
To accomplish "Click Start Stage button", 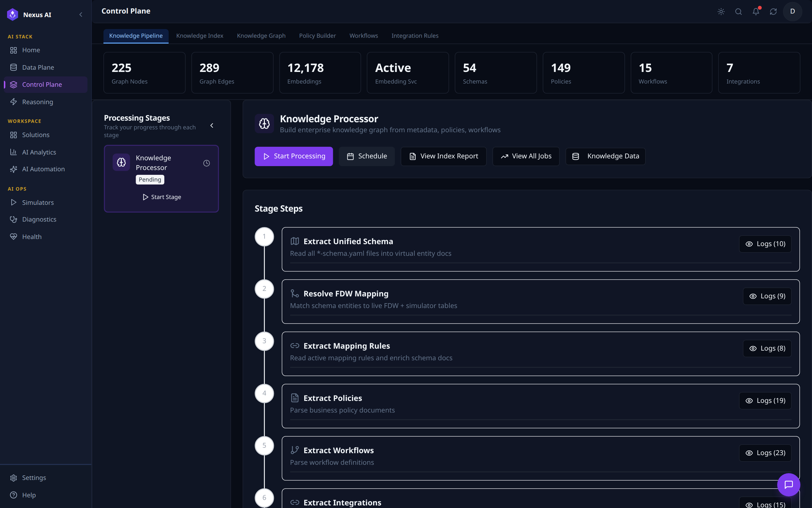I will tap(162, 197).
